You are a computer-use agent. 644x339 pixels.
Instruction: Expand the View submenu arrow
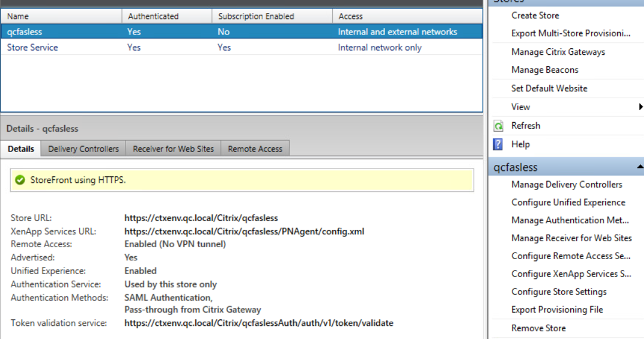640,107
